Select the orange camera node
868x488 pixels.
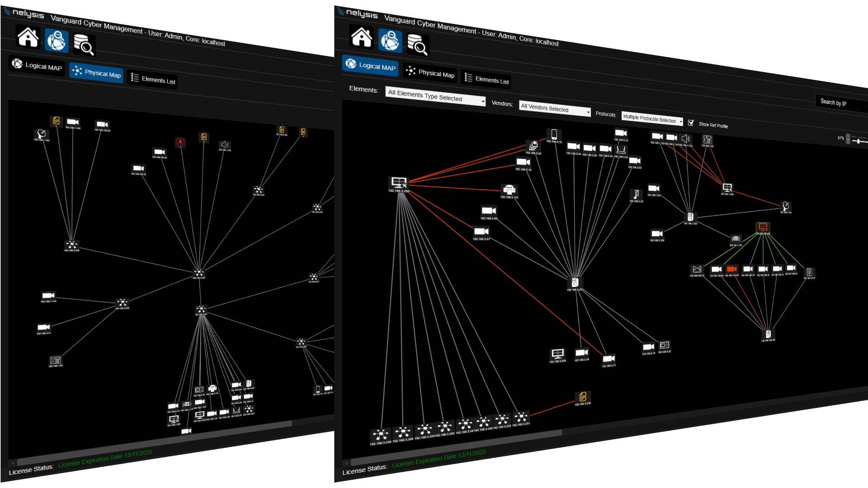[731, 270]
